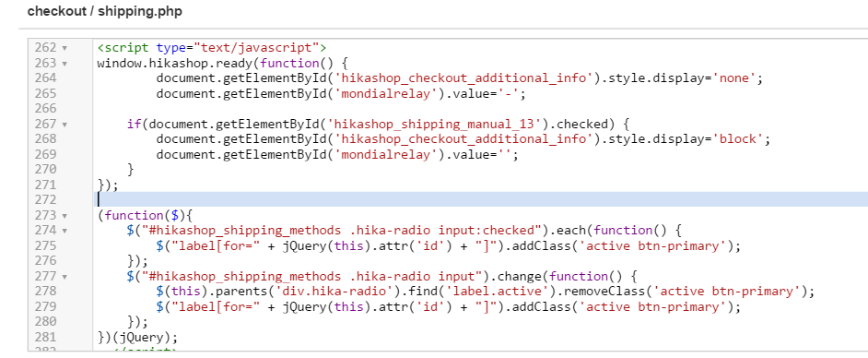
Task: Collapse the fold arrow at line 273
Action: coord(65,216)
